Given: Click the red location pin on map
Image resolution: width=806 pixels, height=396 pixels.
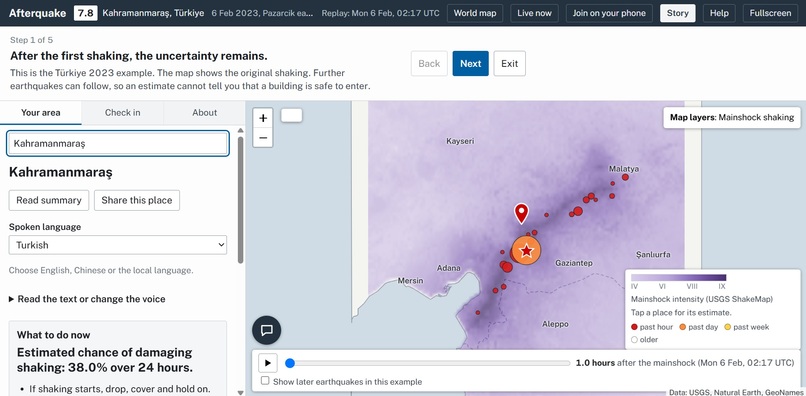Looking at the screenshot, I should tap(521, 213).
